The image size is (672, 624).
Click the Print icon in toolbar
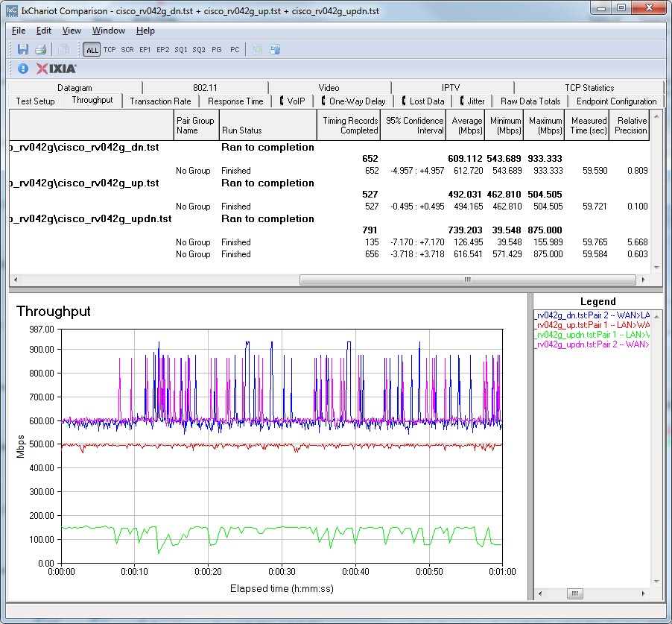[x=41, y=49]
